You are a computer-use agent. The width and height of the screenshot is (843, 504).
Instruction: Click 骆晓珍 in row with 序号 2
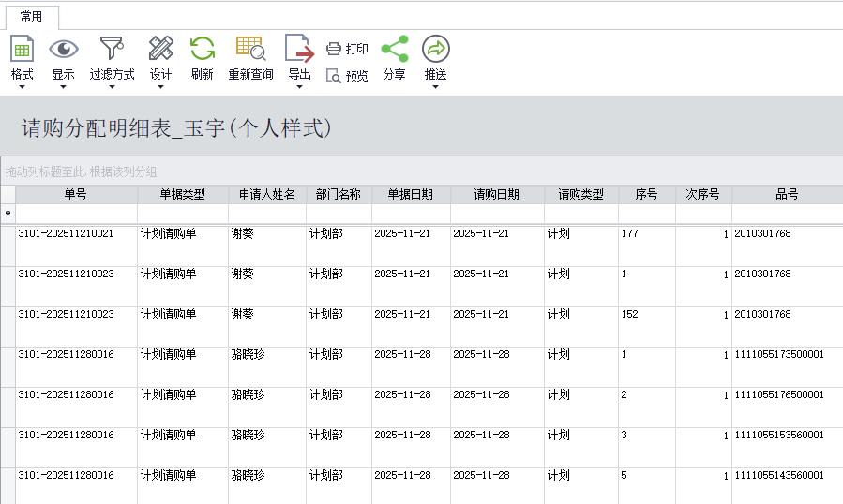(x=248, y=395)
